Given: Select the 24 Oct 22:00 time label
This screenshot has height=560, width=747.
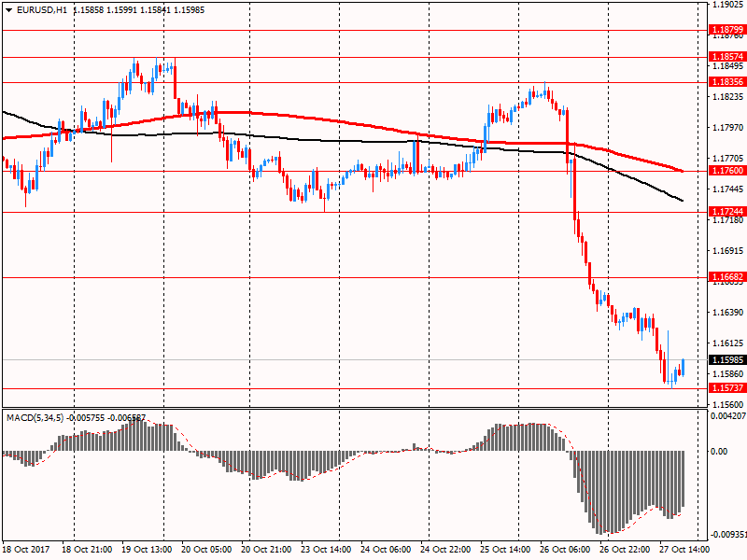Looking at the screenshot, I should pos(445,549).
